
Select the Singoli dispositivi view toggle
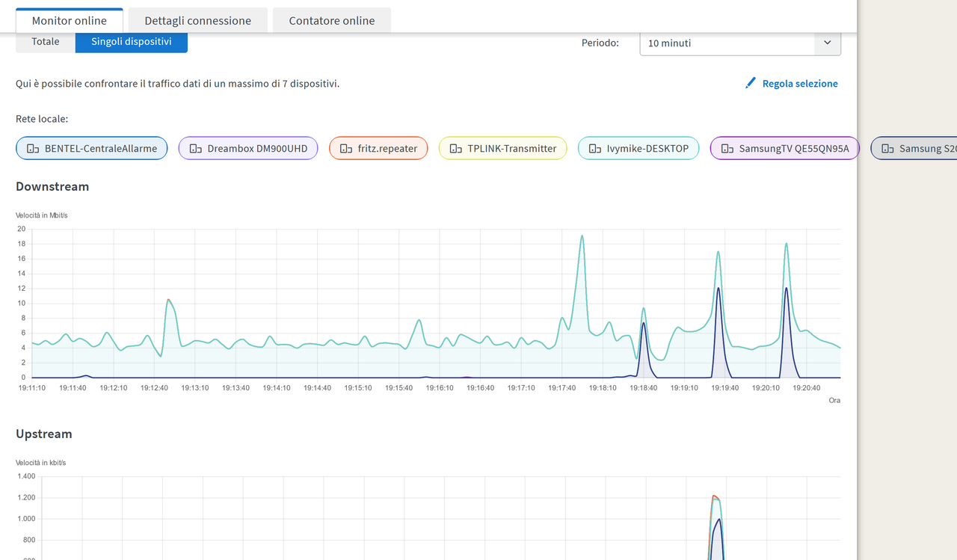pos(132,42)
